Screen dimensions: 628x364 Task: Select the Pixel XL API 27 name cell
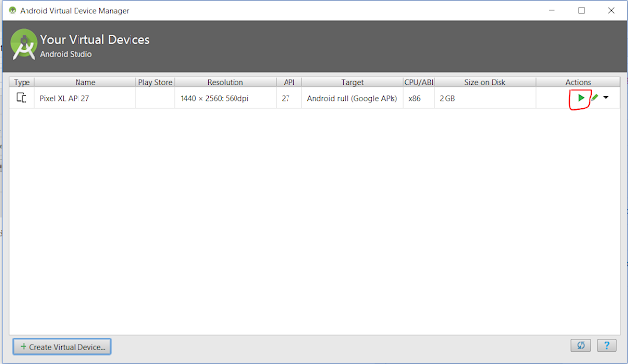click(85, 98)
